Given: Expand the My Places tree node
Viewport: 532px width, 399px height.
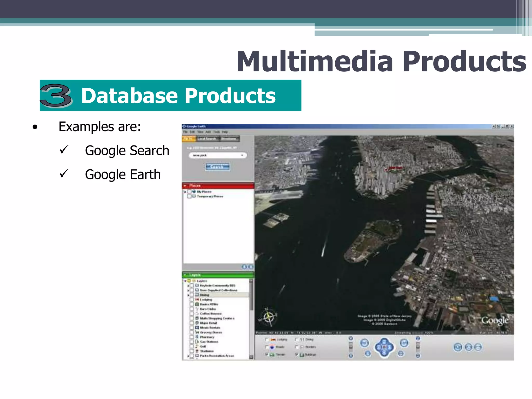Looking at the screenshot, I should 185,192.
